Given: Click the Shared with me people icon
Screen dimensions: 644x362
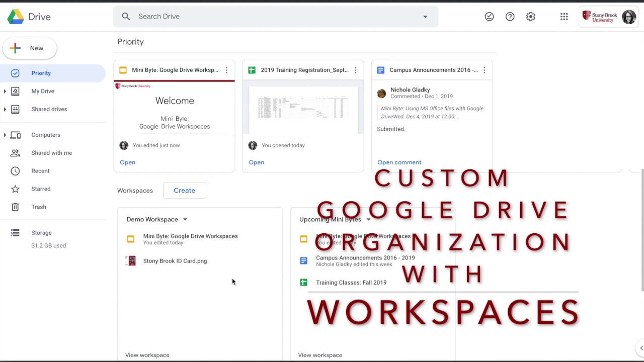Looking at the screenshot, I should click(15, 153).
